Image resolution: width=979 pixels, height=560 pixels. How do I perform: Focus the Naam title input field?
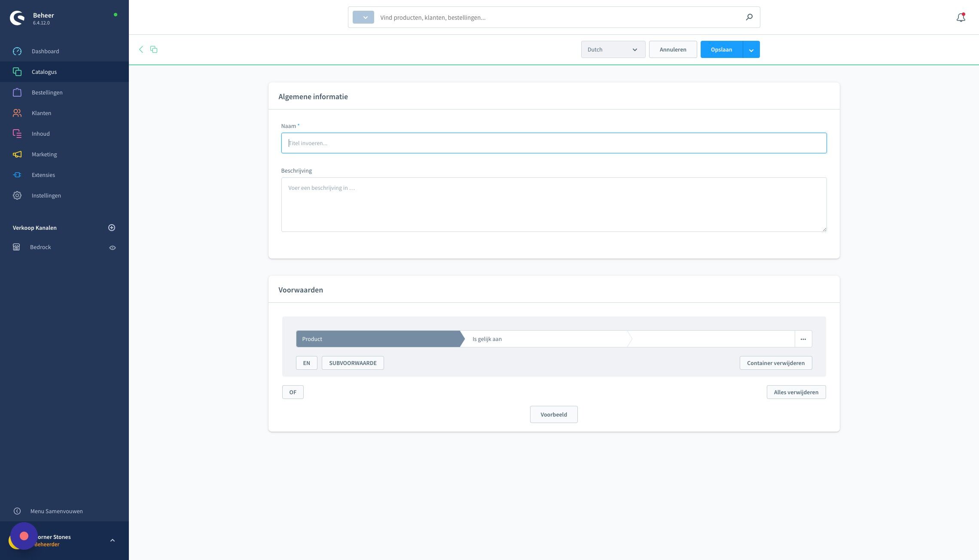[554, 143]
